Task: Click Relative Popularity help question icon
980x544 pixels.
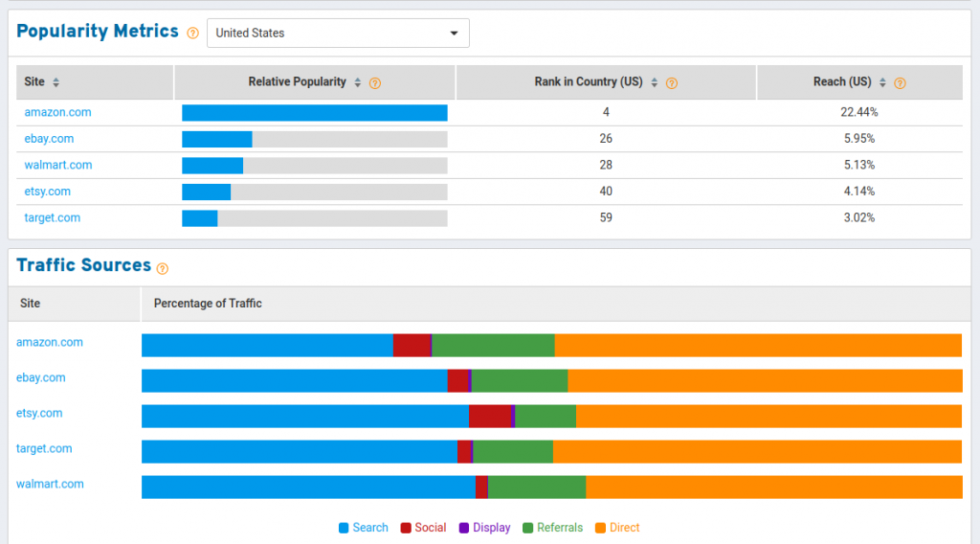Action: [x=375, y=83]
